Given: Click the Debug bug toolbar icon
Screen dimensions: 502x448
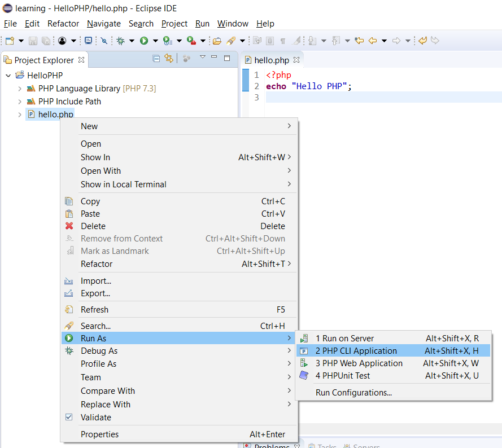Looking at the screenshot, I should (121, 41).
